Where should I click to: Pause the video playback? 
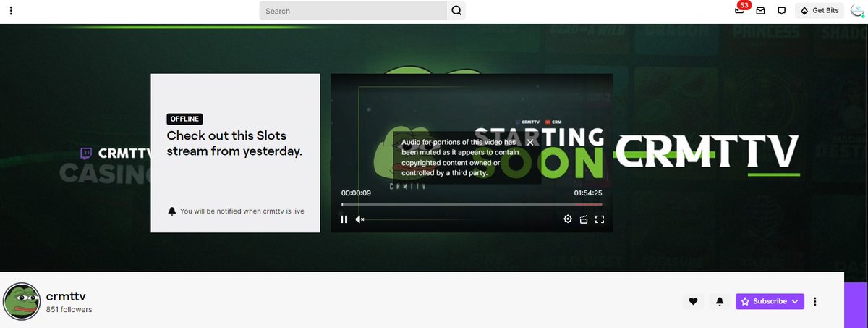pyautogui.click(x=344, y=219)
